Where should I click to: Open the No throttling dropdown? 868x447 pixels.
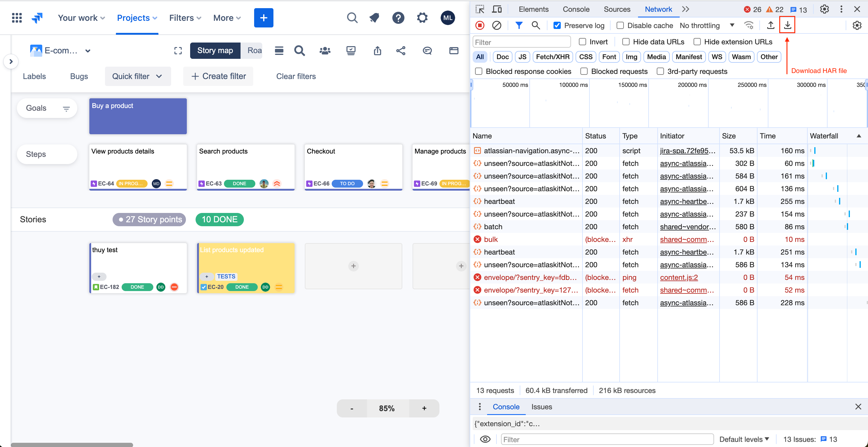(707, 25)
